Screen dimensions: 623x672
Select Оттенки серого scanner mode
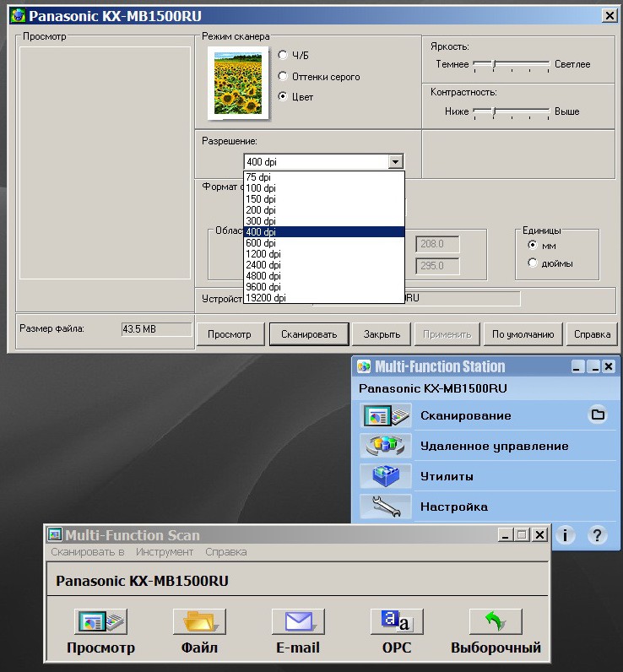282,76
